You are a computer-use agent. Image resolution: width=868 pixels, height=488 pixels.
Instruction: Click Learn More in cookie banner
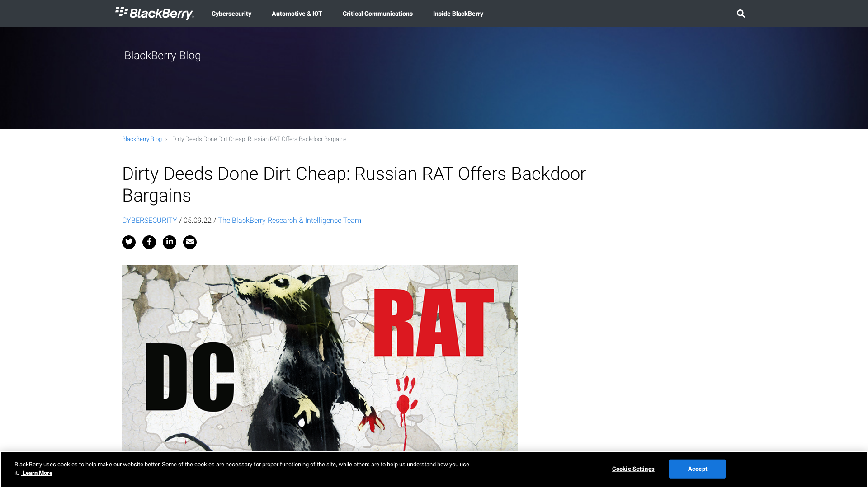point(37,473)
